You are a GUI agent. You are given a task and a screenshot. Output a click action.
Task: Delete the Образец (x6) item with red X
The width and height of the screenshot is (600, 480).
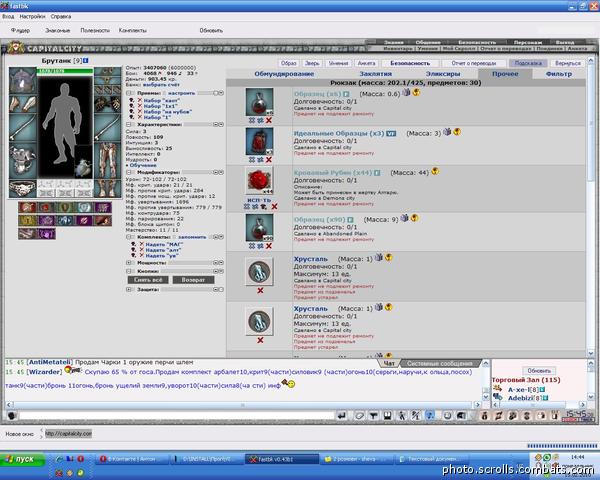pyautogui.click(x=269, y=120)
